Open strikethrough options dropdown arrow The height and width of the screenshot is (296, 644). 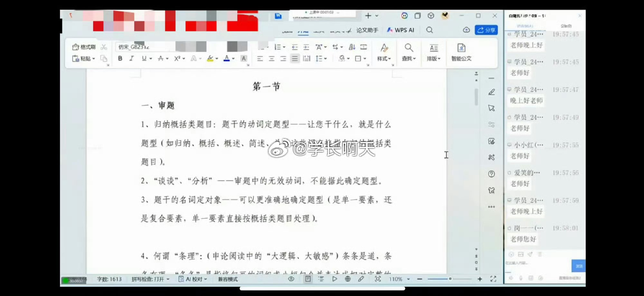tap(167, 59)
